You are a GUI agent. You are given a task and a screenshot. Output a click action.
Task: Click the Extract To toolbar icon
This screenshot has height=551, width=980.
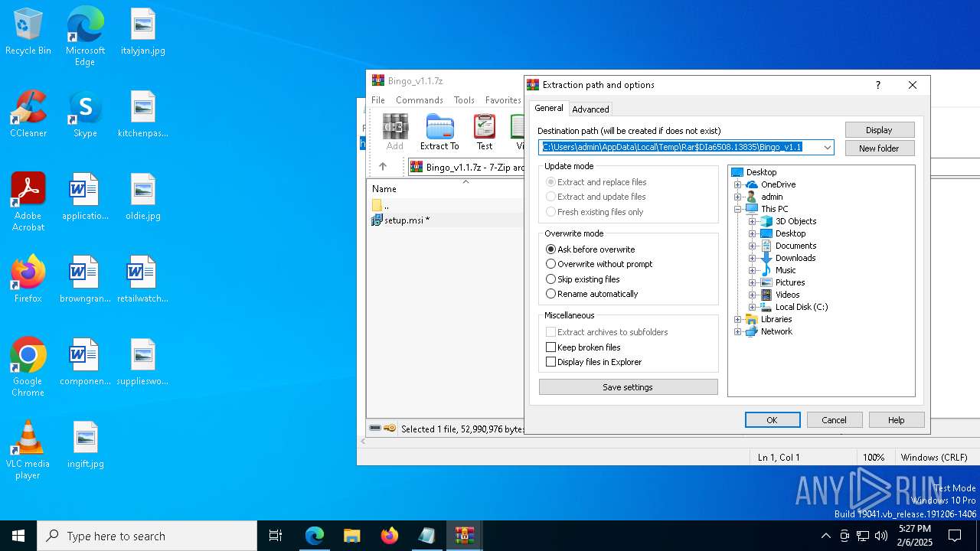pyautogui.click(x=439, y=132)
